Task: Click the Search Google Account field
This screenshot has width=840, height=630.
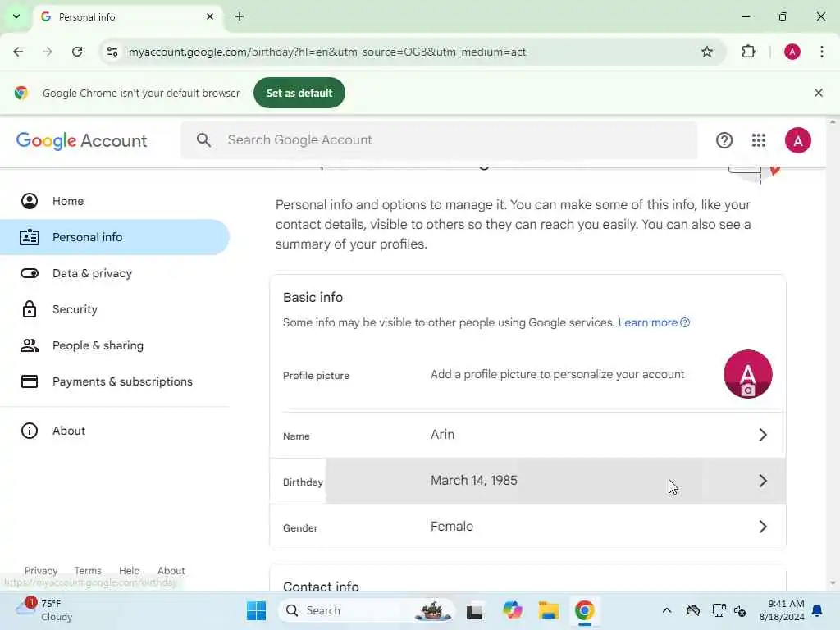Action: [x=440, y=140]
